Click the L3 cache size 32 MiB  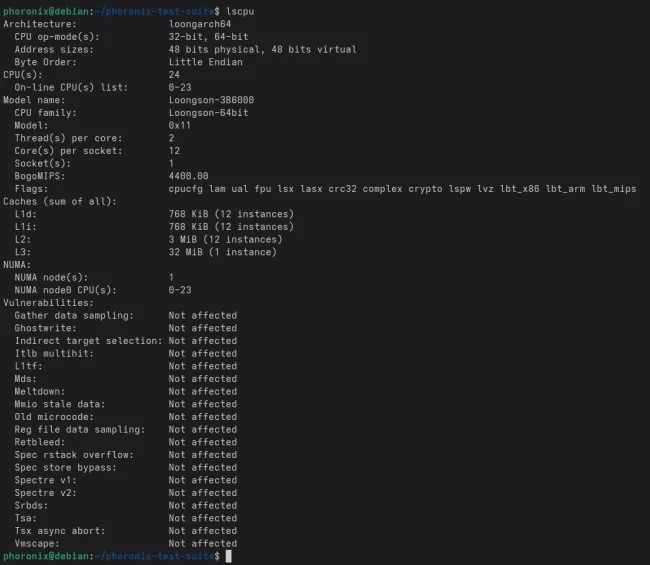(189, 251)
